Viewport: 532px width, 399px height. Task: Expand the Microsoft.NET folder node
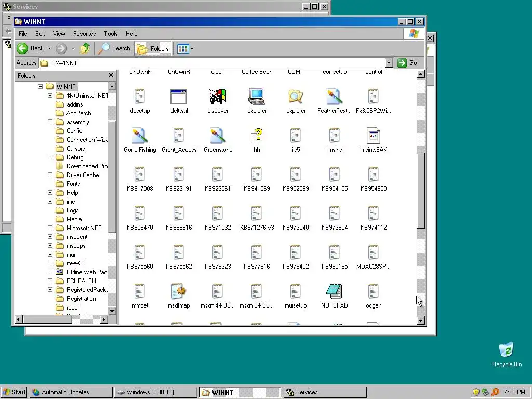coord(50,228)
